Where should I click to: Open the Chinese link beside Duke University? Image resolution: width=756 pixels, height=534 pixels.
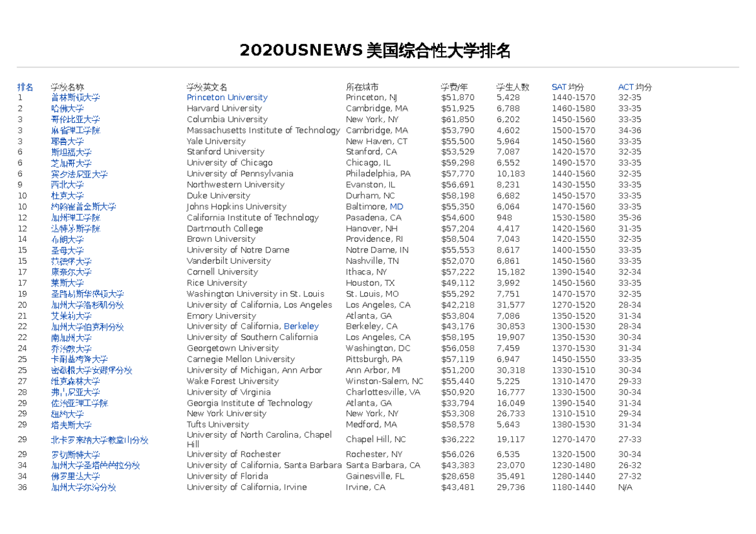67,196
